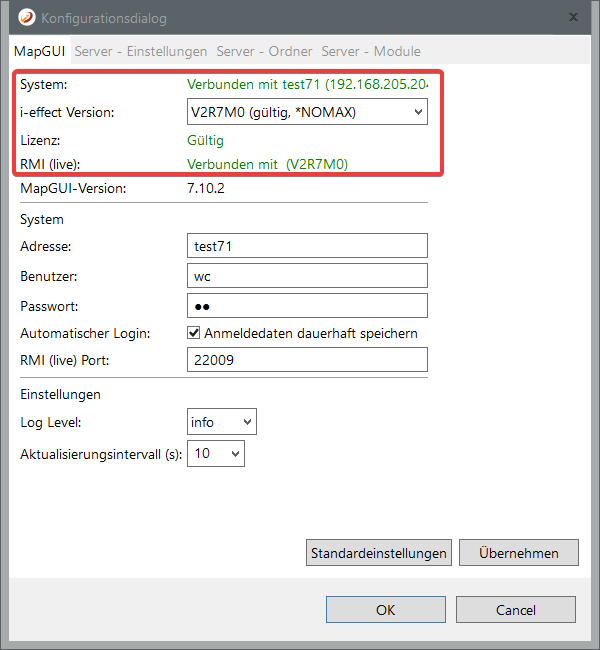Click the MapGUI-Version number 7.10.2
Screen dimensions: 600x650
[208, 187]
